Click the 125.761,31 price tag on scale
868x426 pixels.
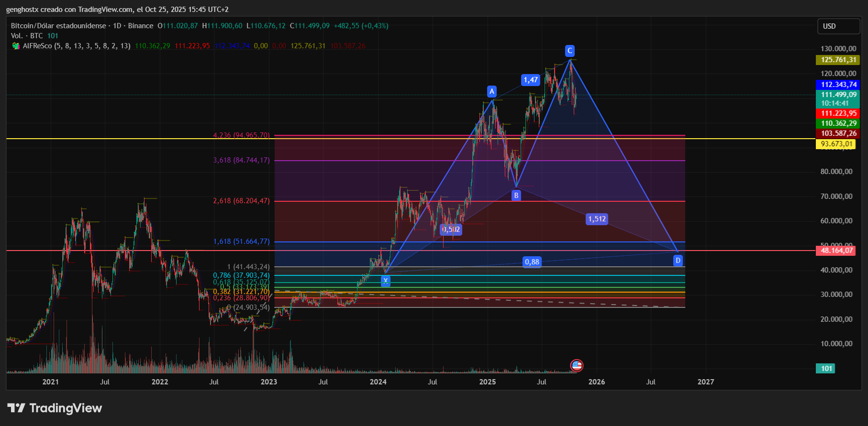pyautogui.click(x=838, y=60)
